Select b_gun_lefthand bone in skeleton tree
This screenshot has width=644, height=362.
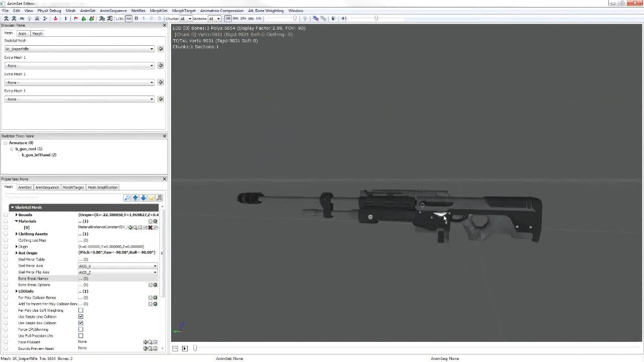(x=39, y=155)
